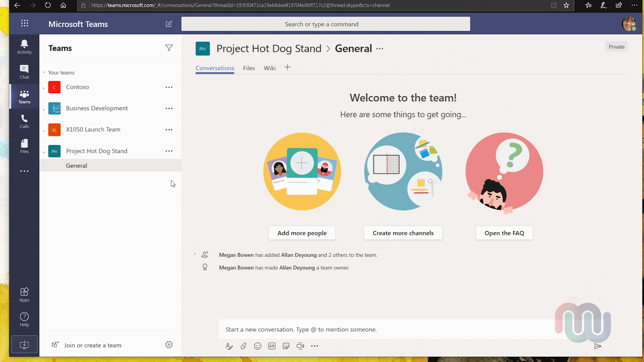This screenshot has width=644, height=362.
Task: Attach a file with paperclip icon
Action: (x=244, y=346)
